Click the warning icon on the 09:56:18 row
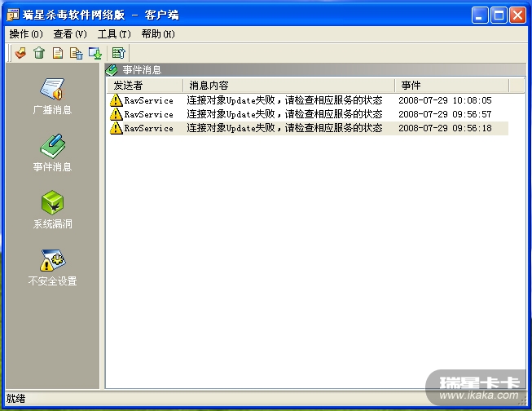532x411 pixels. 116,128
